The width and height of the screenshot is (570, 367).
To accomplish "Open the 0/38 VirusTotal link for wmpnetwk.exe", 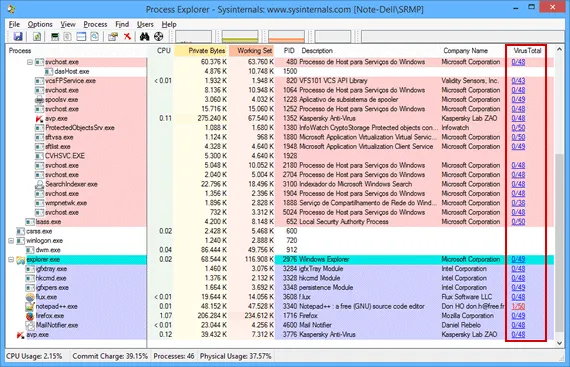I will pyautogui.click(x=518, y=203).
